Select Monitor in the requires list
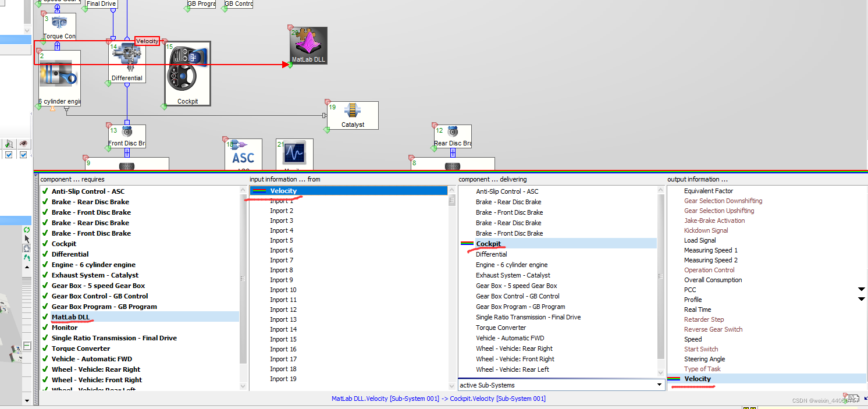The height and width of the screenshot is (409, 868). click(65, 328)
